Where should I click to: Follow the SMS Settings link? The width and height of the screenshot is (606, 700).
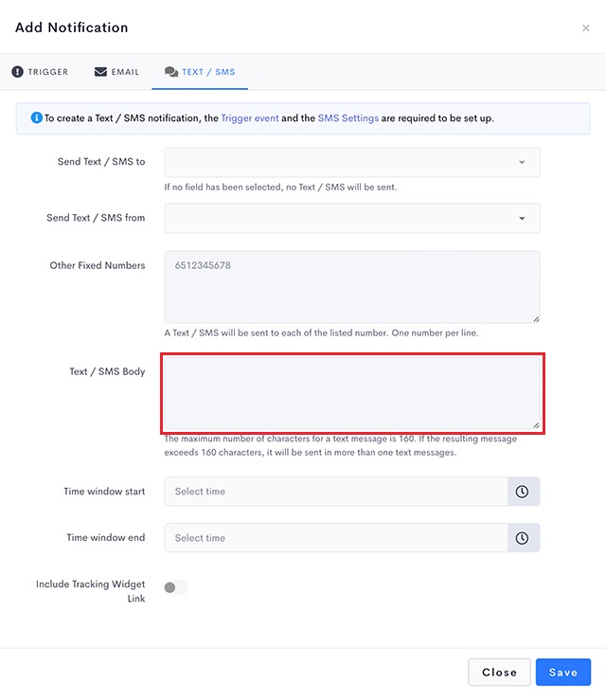[348, 118]
